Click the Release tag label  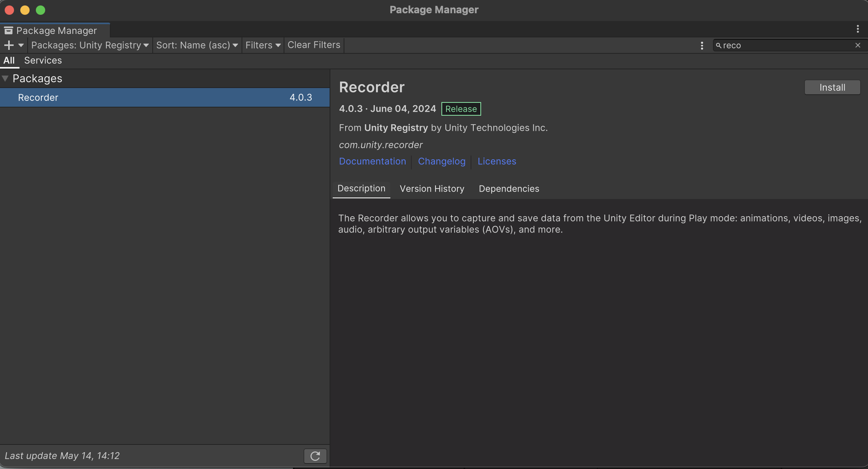(461, 109)
